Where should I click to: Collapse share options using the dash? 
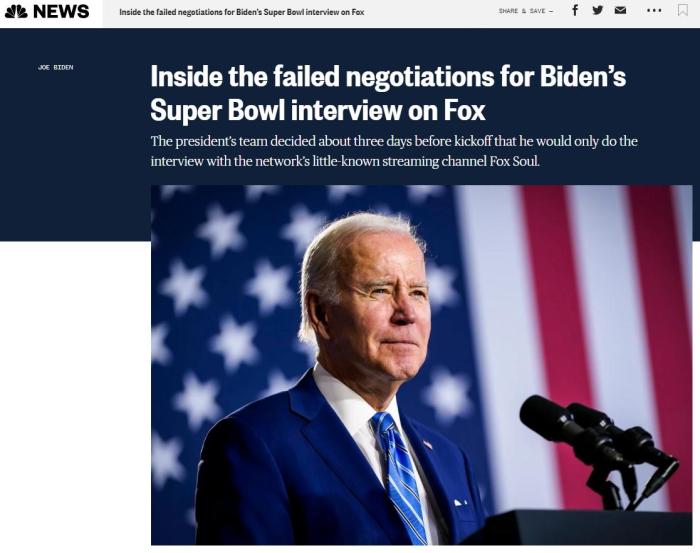point(551,11)
